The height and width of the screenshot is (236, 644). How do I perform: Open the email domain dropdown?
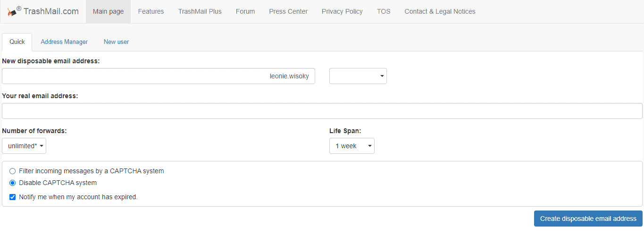(x=358, y=76)
